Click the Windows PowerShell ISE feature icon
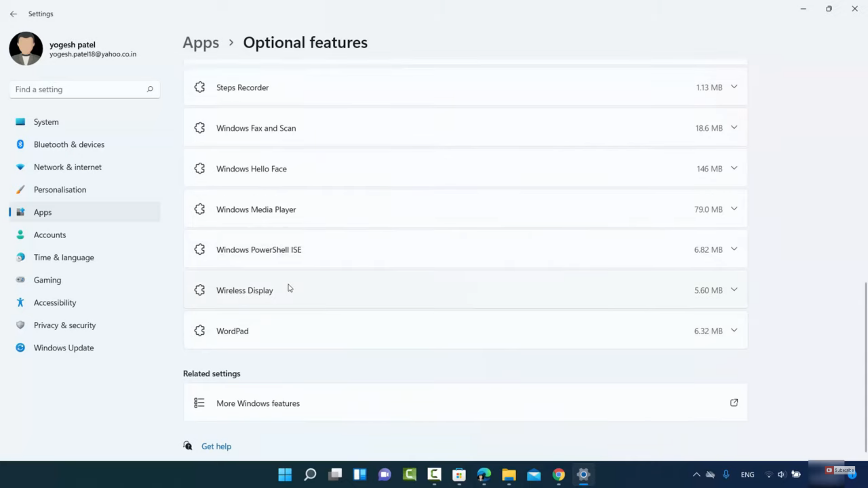The width and height of the screenshot is (868, 488). (x=199, y=249)
